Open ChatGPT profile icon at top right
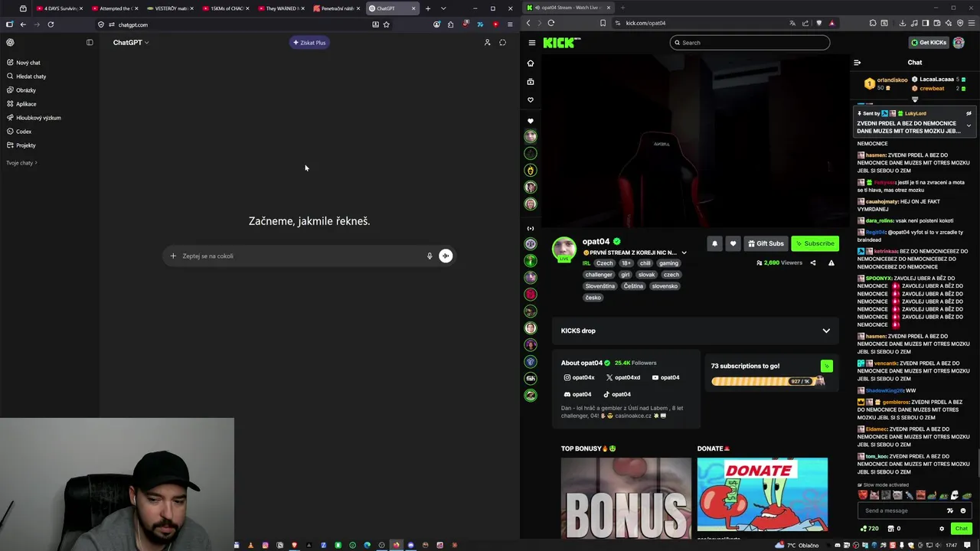Image resolution: width=980 pixels, height=551 pixels. (x=487, y=43)
